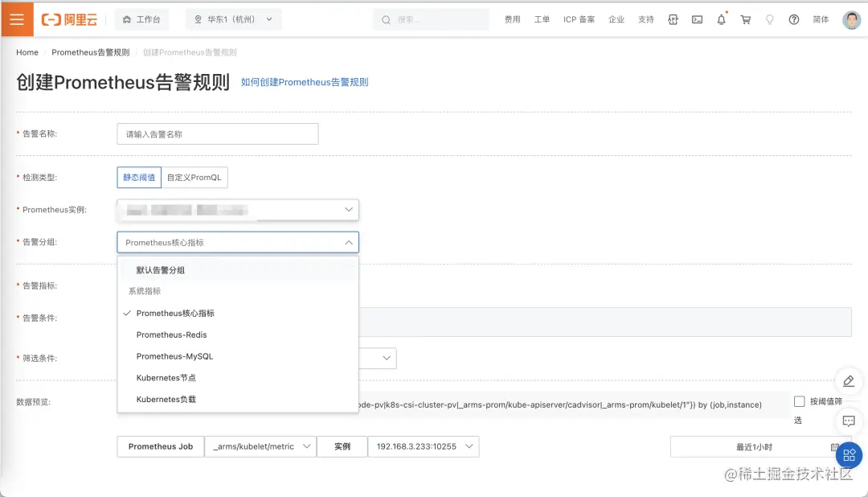This screenshot has height=497, width=868.
Task: Open the 工作台 workbench button
Action: coord(141,19)
